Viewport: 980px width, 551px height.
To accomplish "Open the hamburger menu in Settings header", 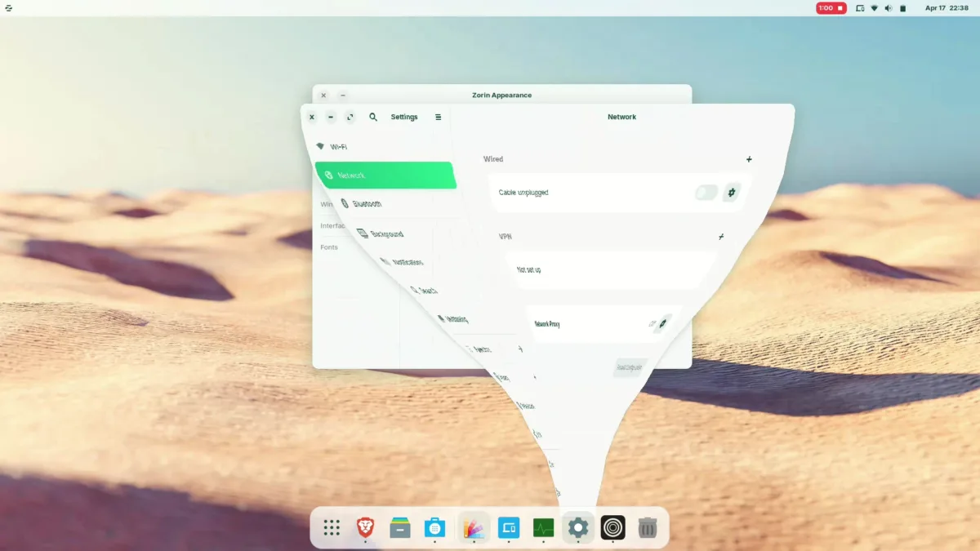I will point(438,117).
